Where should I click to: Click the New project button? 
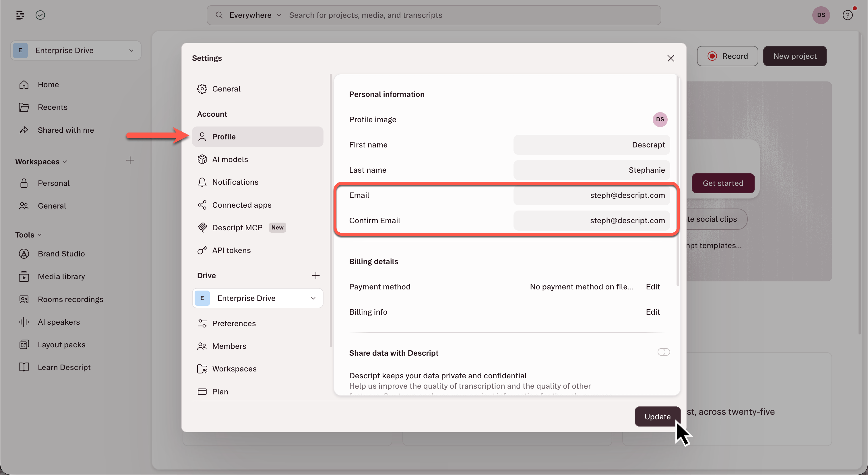tap(795, 56)
